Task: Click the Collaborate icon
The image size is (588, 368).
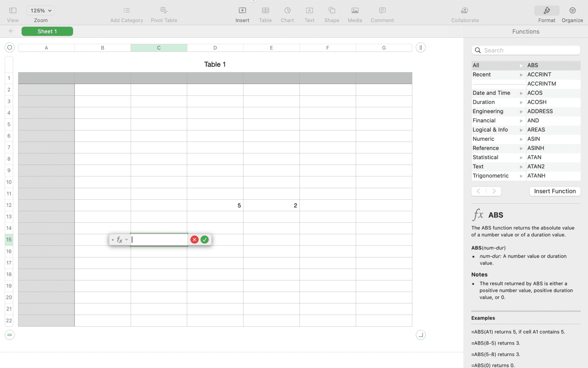Action: [x=464, y=11]
